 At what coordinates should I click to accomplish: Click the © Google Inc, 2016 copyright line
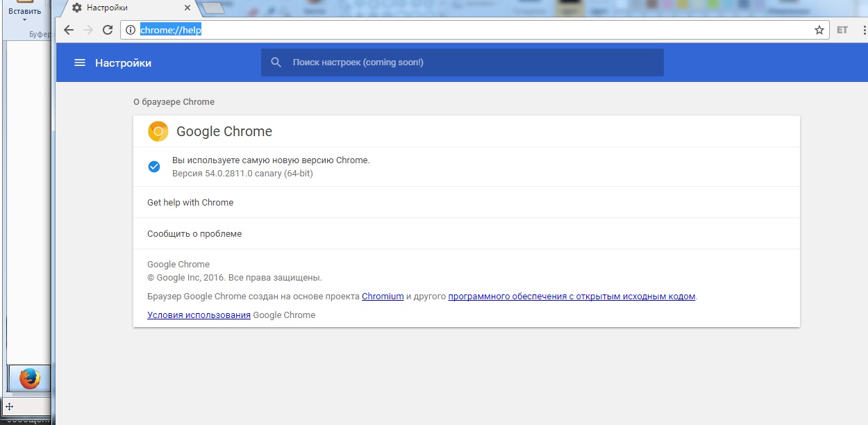click(235, 278)
